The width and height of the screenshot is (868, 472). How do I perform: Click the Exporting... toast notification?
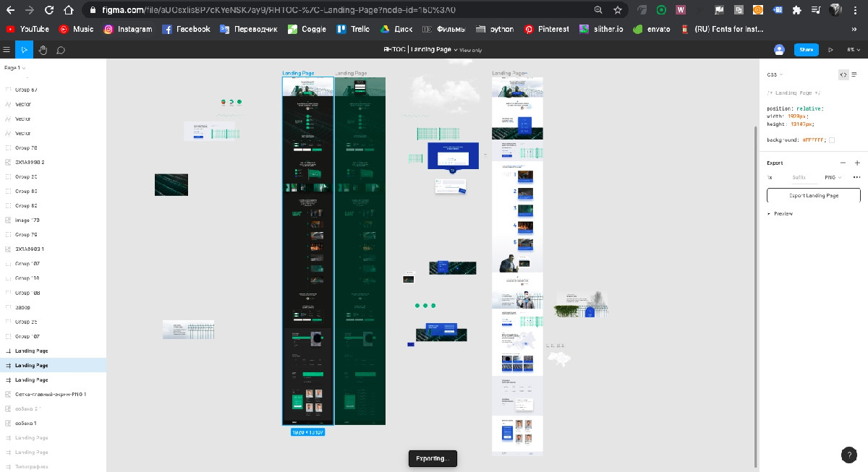433,458
